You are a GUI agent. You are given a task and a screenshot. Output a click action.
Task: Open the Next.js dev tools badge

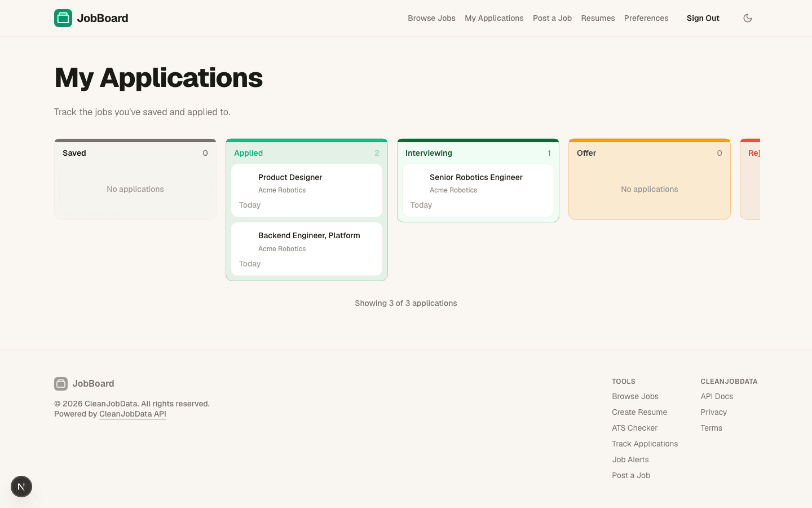tap(21, 487)
